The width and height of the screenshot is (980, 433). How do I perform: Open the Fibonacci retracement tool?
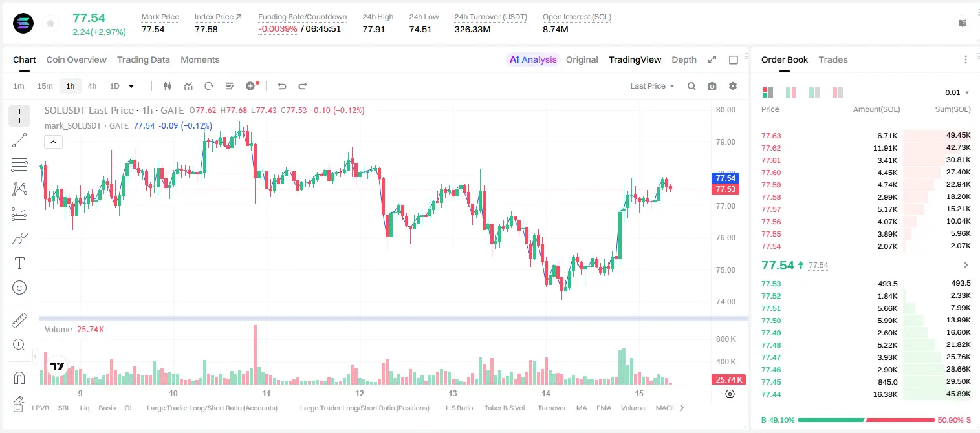[19, 165]
